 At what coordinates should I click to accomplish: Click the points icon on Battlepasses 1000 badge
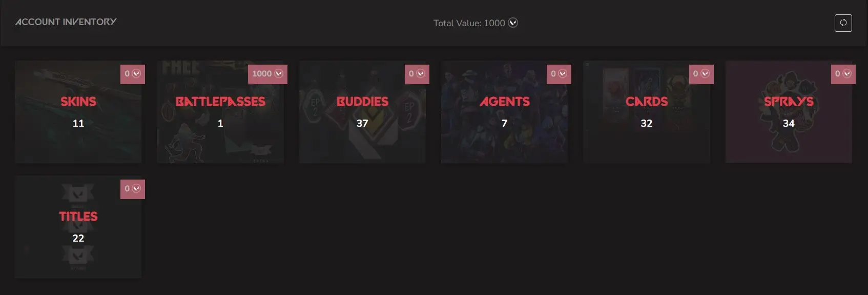pyautogui.click(x=279, y=73)
